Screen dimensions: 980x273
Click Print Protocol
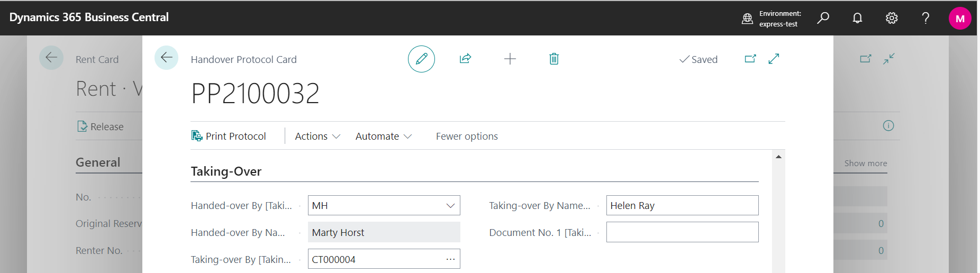pyautogui.click(x=229, y=136)
